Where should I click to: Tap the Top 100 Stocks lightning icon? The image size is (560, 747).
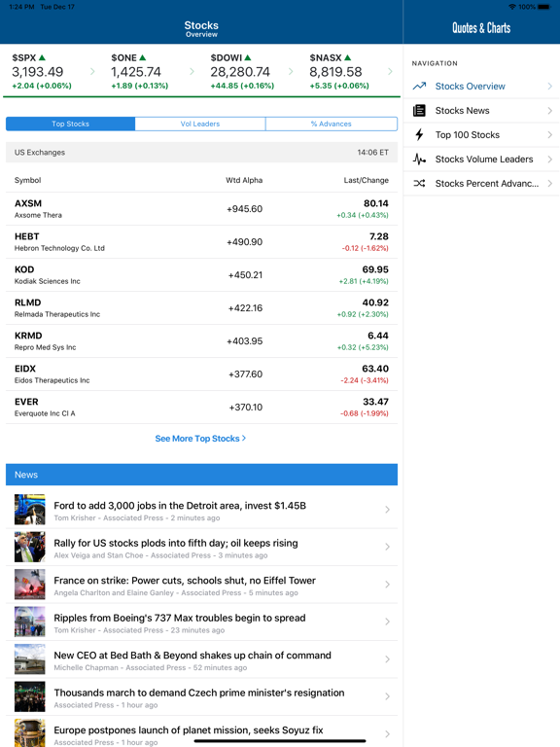419,135
